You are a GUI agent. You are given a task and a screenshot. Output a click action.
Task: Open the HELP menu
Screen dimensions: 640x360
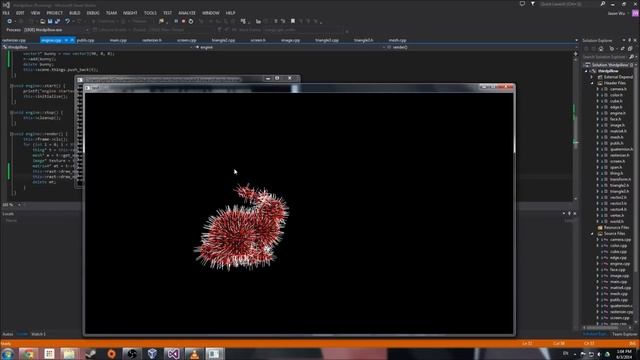231,13
